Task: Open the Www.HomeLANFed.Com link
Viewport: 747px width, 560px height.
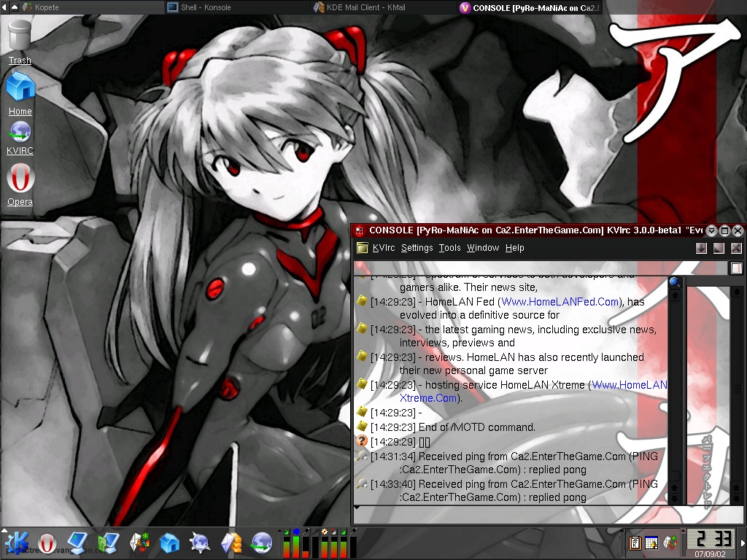Action: pos(560,302)
